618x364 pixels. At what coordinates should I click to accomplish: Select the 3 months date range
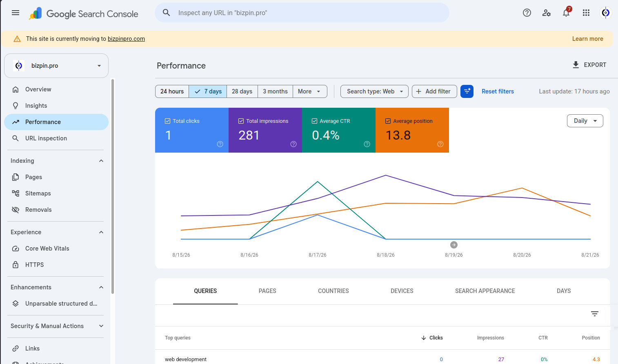point(275,91)
